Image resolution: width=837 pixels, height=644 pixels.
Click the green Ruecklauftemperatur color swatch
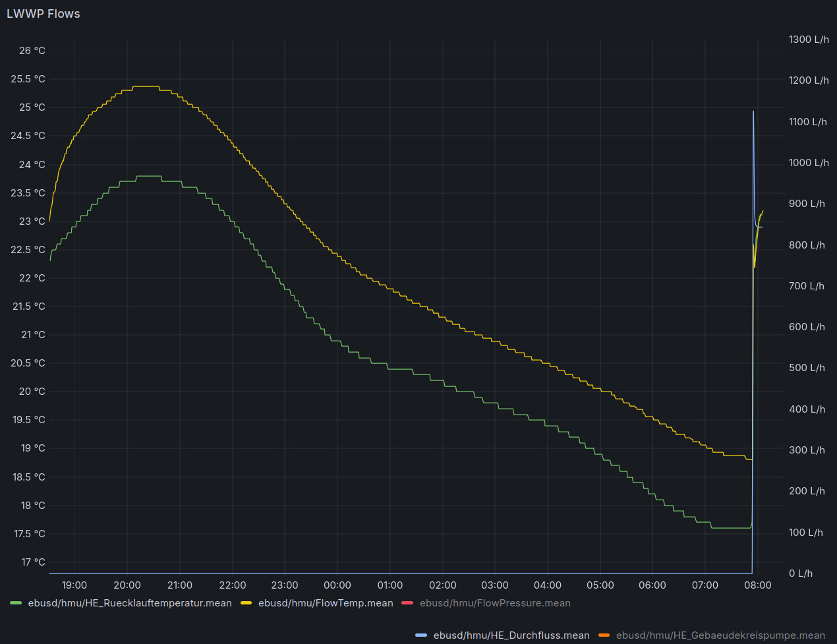coord(16,603)
